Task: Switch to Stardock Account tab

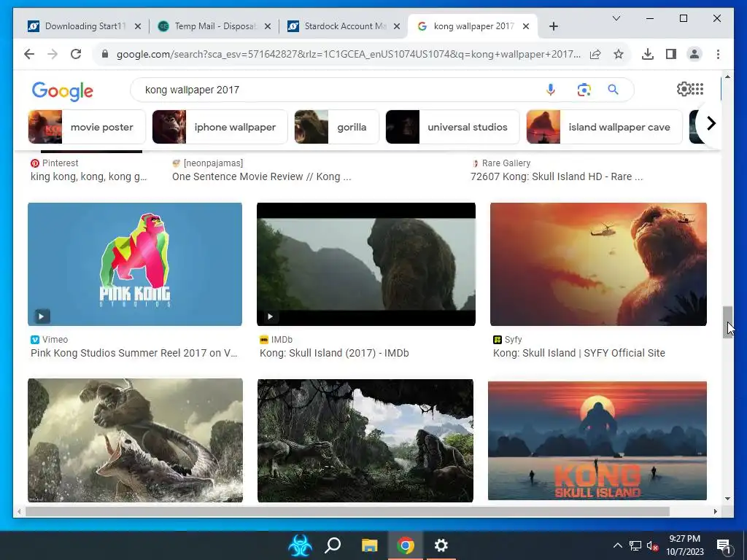Action: coord(343,26)
